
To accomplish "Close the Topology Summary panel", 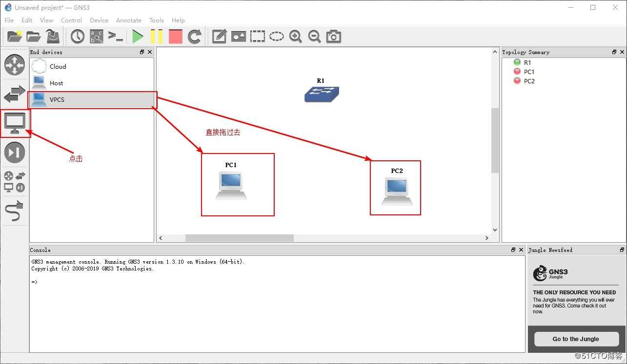I will coord(622,52).
